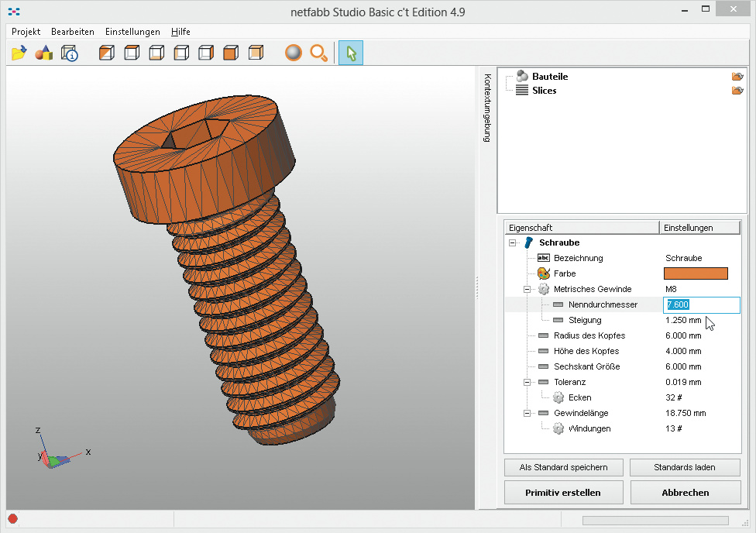Click the open project folder icon

(19, 53)
